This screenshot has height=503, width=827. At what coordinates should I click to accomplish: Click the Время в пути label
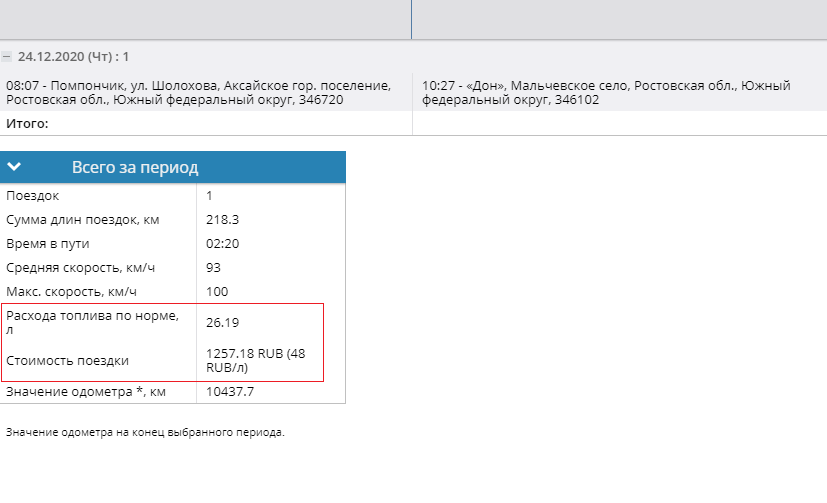48,244
